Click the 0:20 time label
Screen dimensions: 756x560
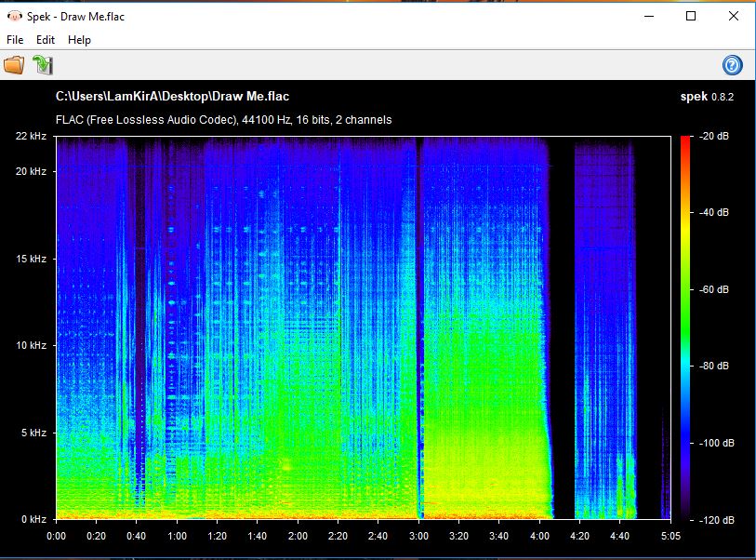96,536
